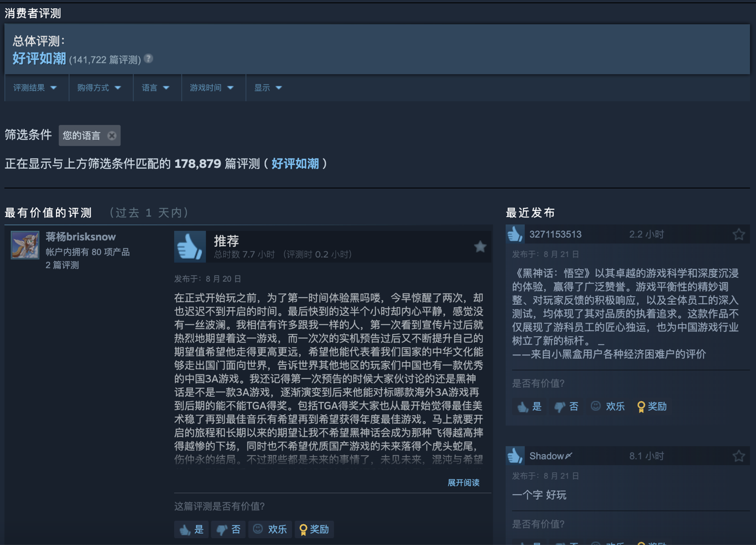The height and width of the screenshot is (545, 756).
Task: Open the 显示 filter menu
Action: [268, 88]
